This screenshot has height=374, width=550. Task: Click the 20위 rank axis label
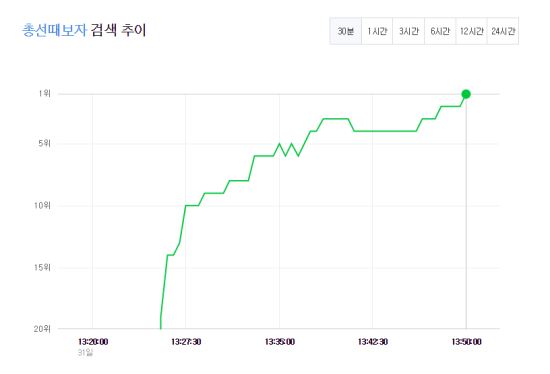pos(42,329)
